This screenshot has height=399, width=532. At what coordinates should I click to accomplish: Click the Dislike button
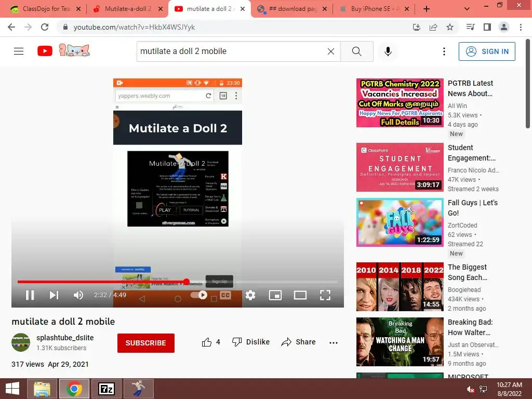tap(251, 342)
